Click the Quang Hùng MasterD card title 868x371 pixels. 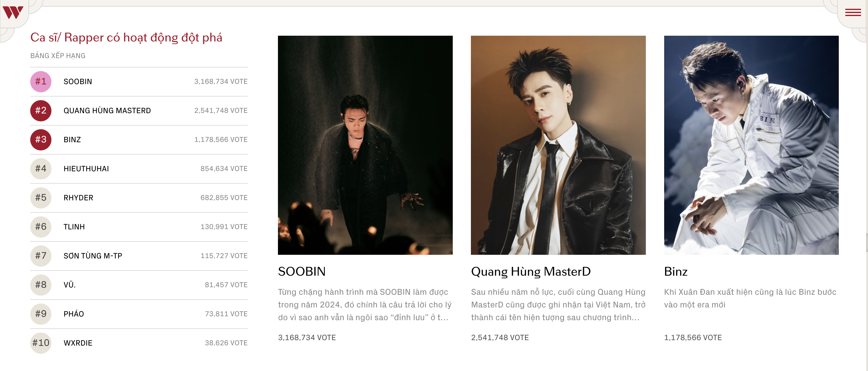[531, 271]
